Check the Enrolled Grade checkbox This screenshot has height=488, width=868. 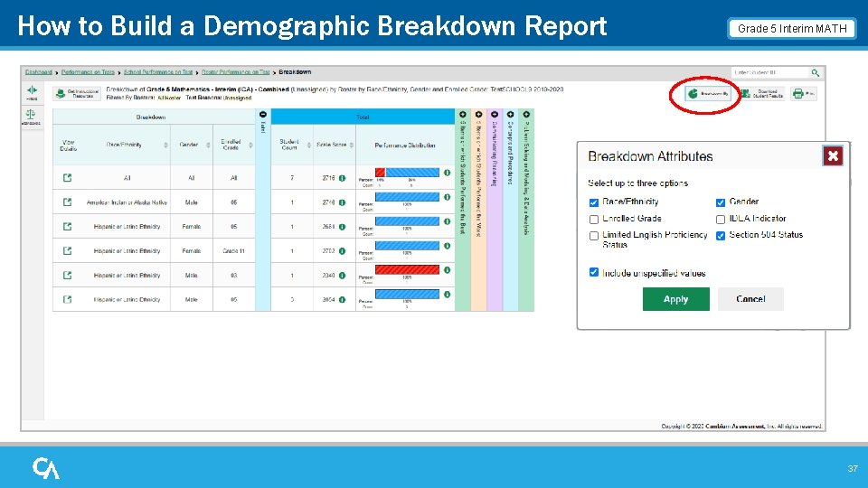click(x=593, y=219)
